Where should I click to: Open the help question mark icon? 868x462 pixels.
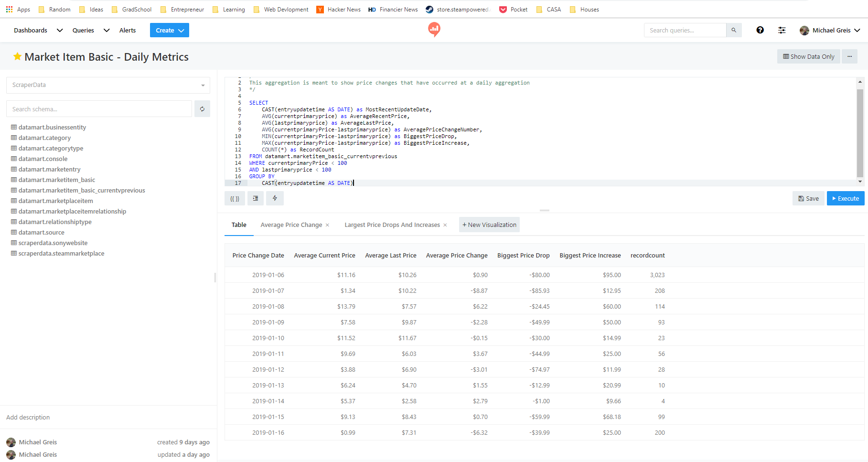pyautogui.click(x=760, y=30)
